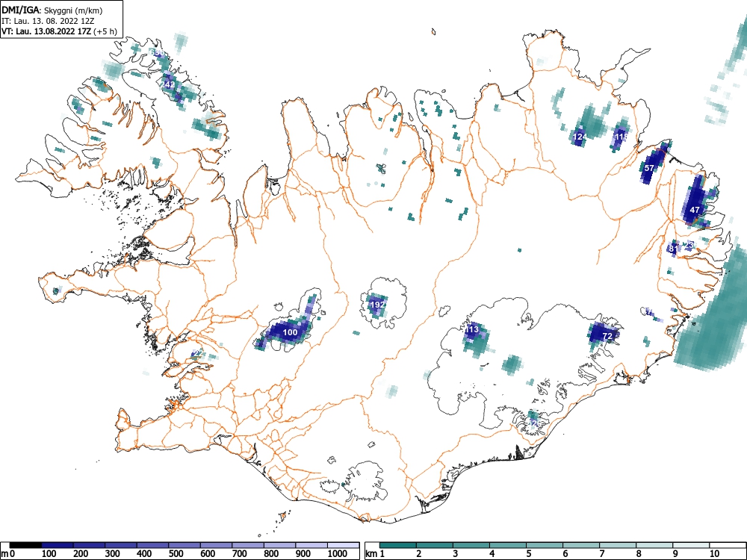Viewport: 747px width, 560px height.
Task: Click the '10' tick label on kilometer scale
Action: point(714,553)
